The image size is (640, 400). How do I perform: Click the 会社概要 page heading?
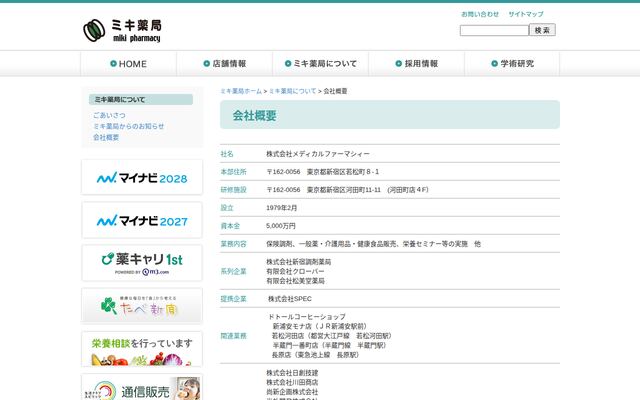254,116
